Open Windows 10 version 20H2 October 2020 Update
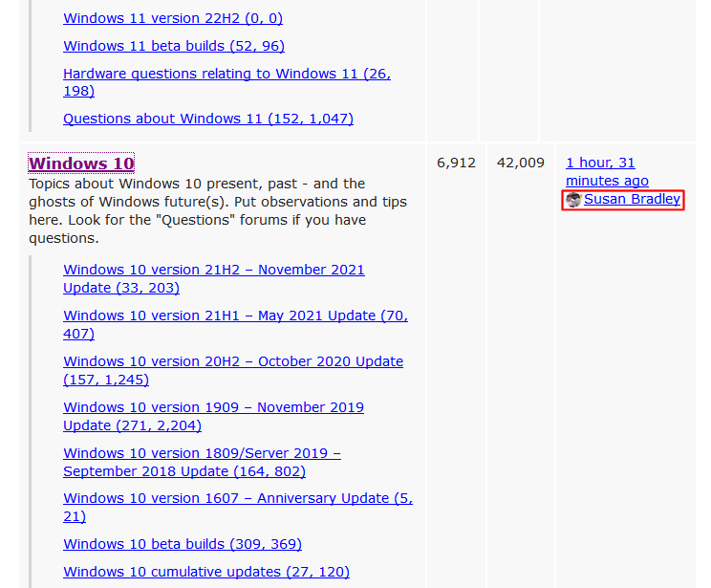Image resolution: width=711 pixels, height=588 pixels. (x=232, y=361)
